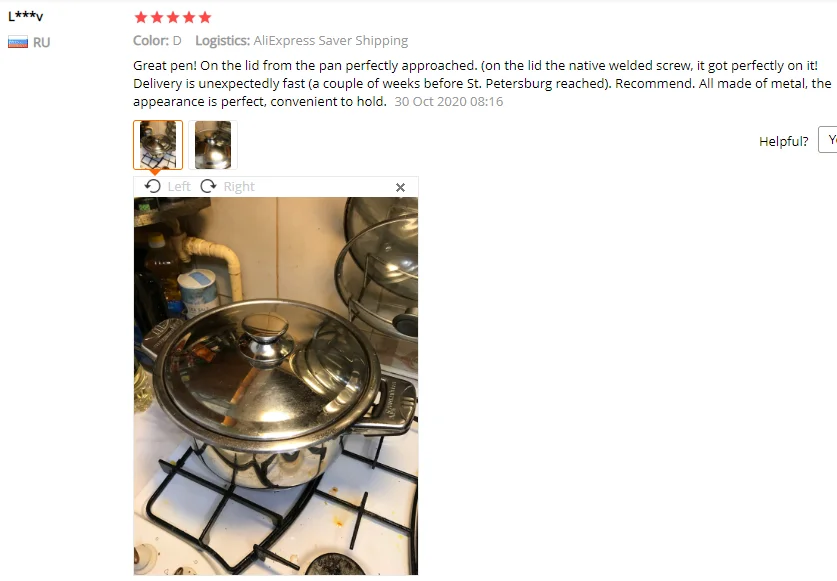
Task: Click the enlarged pot lid photo
Action: pos(276,386)
